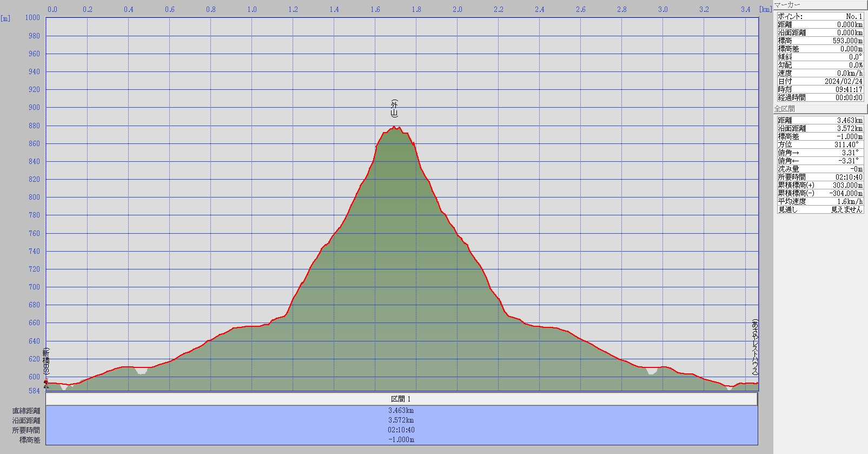The image size is (868, 454).
Task: Select the 方位 311.40° row
Action: (x=820, y=144)
